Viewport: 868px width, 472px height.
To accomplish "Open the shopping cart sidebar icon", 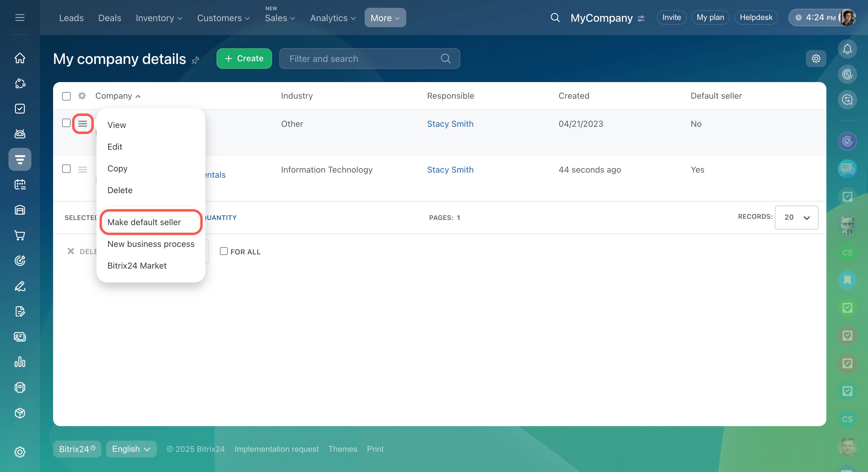I will point(20,235).
